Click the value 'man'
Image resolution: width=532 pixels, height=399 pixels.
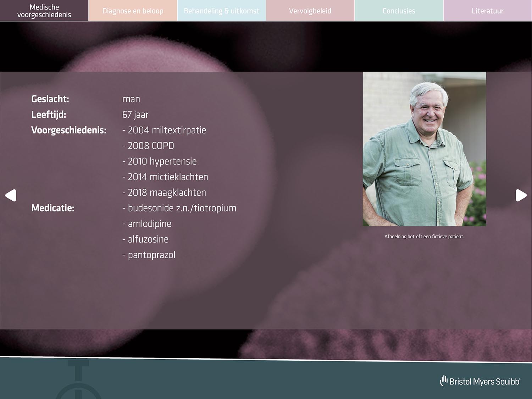(131, 99)
